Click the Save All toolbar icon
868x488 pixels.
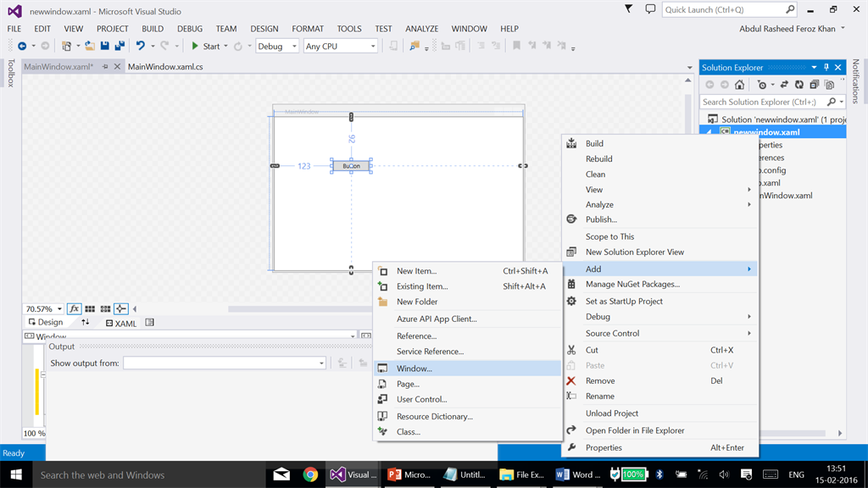tap(119, 46)
